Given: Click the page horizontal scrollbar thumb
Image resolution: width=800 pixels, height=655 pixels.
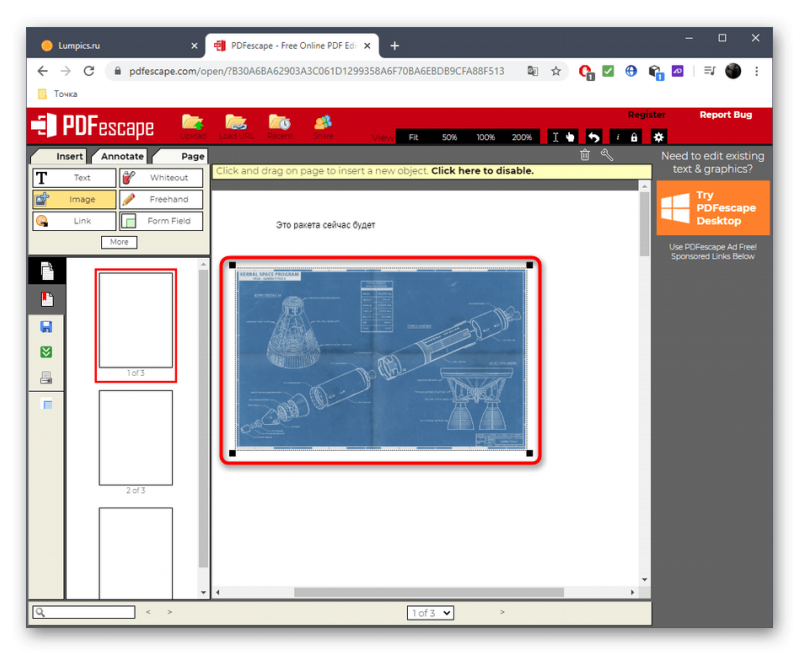Looking at the screenshot, I should point(429,592).
